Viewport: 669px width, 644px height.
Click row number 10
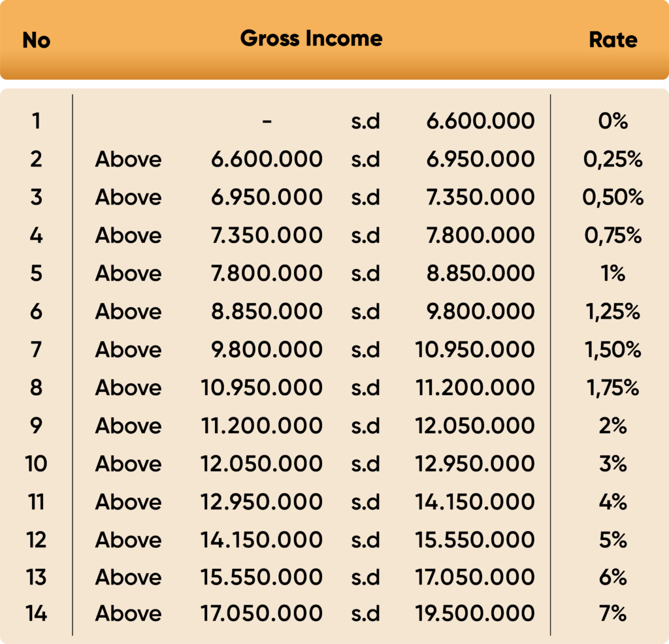point(37,464)
